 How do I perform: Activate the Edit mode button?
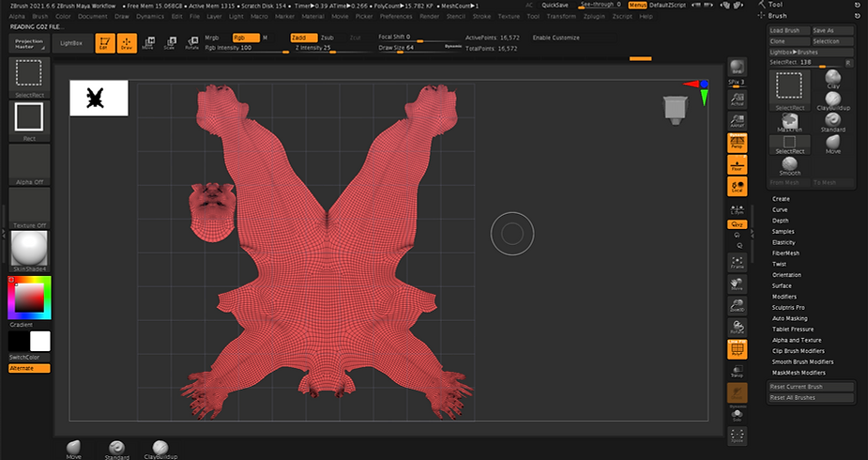coord(104,43)
